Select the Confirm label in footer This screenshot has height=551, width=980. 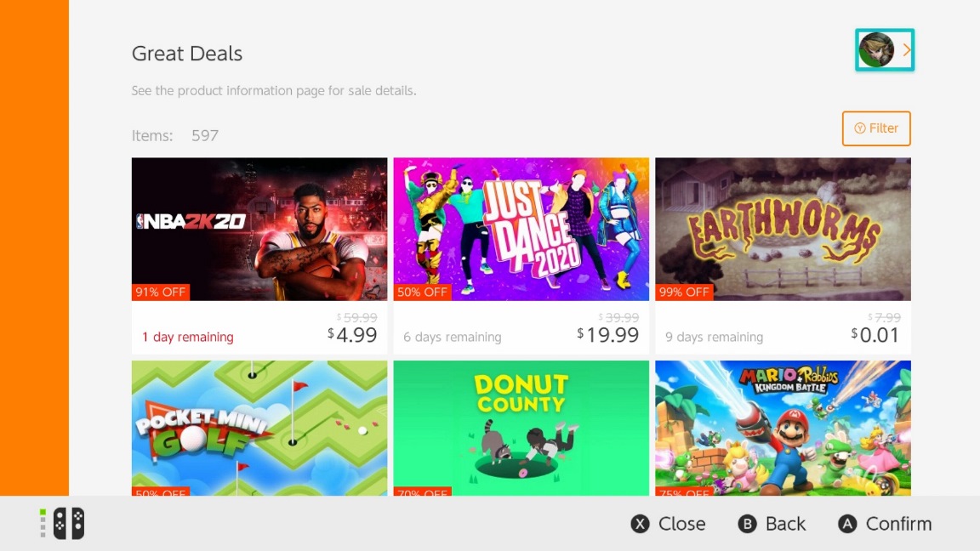[x=898, y=524]
